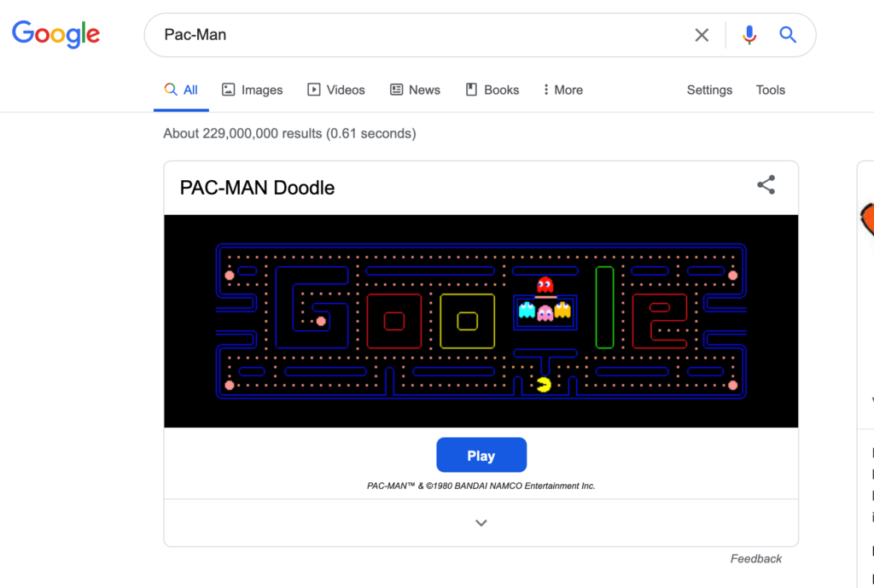874x588 pixels.
Task: Click the BANDAI NAMCO copyright notice
Action: 481,486
